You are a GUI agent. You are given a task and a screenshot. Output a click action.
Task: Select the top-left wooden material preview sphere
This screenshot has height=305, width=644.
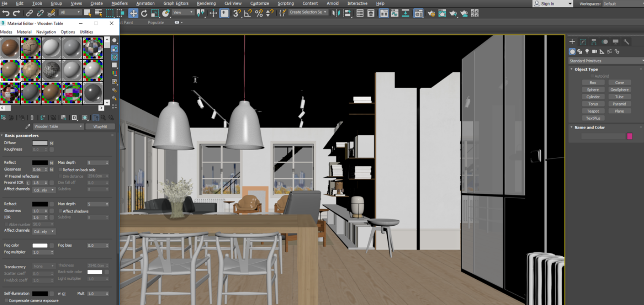(x=10, y=48)
